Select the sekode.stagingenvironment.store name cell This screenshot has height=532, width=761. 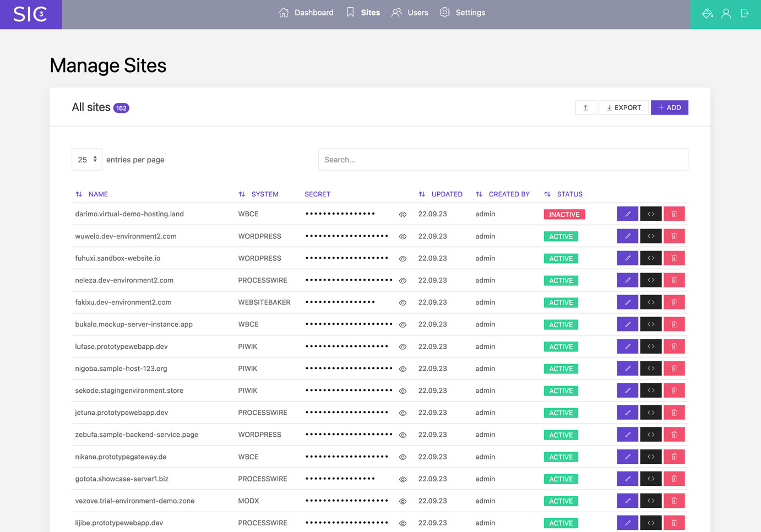tap(129, 391)
